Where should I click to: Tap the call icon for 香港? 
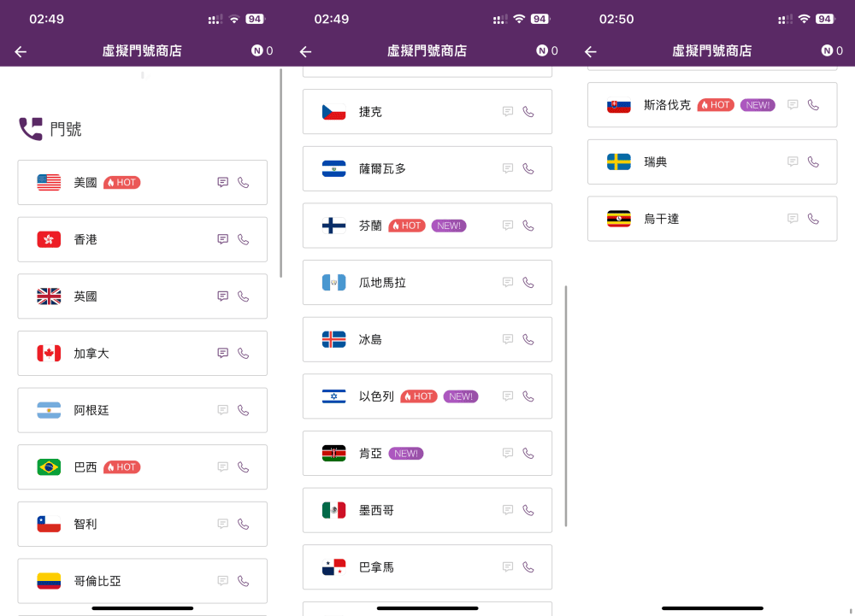pos(245,239)
